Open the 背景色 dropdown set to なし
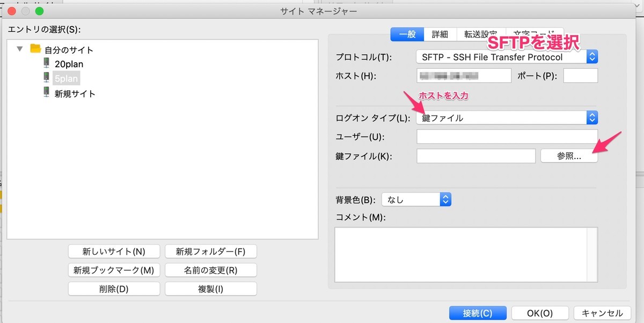 pyautogui.click(x=416, y=199)
